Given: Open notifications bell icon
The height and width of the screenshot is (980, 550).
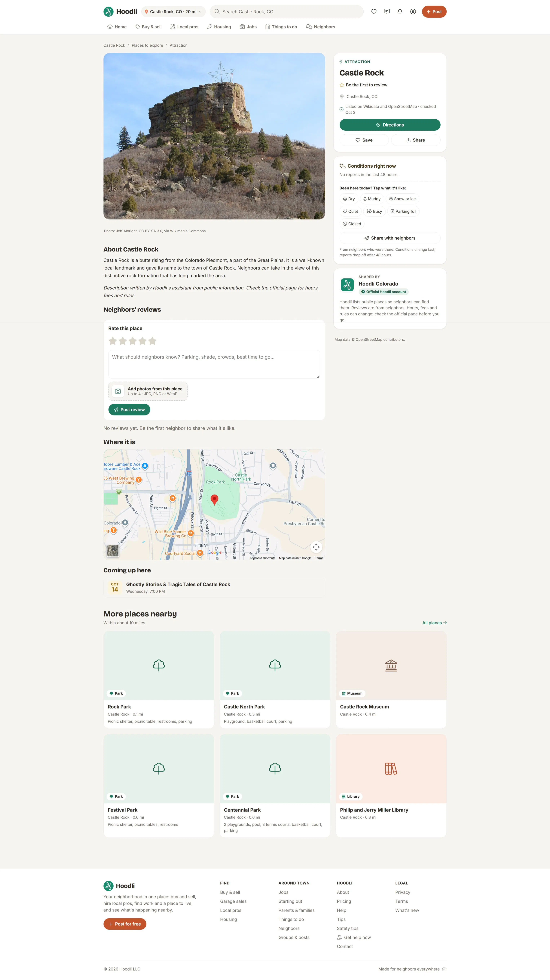Looking at the screenshot, I should coord(400,12).
